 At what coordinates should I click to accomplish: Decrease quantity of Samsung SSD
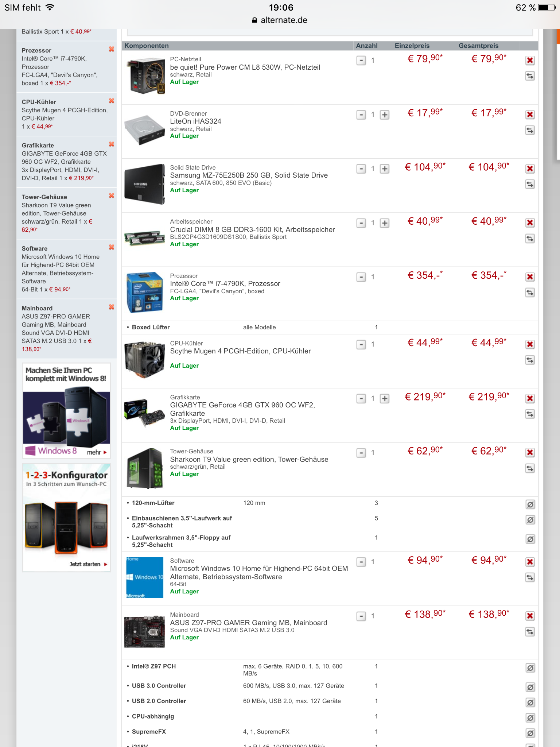click(361, 169)
